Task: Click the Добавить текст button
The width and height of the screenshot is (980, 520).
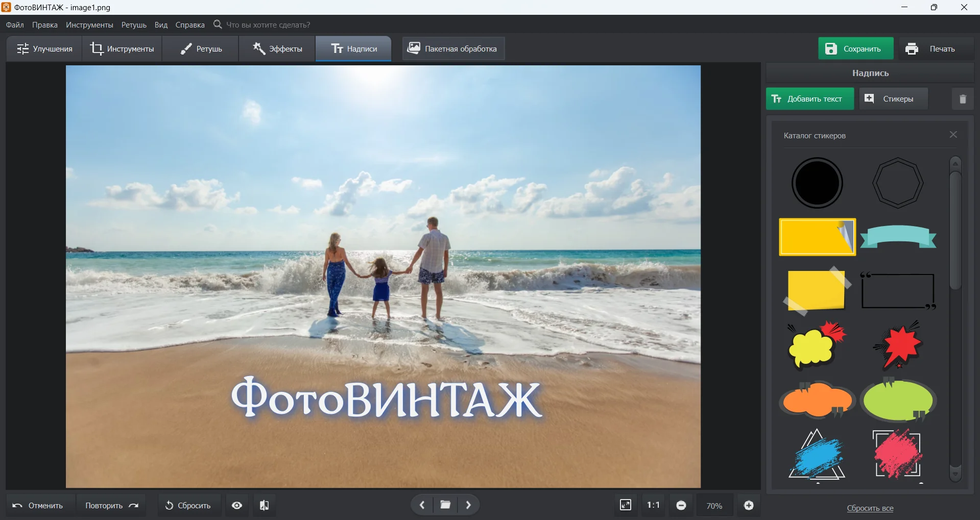Action: click(809, 99)
